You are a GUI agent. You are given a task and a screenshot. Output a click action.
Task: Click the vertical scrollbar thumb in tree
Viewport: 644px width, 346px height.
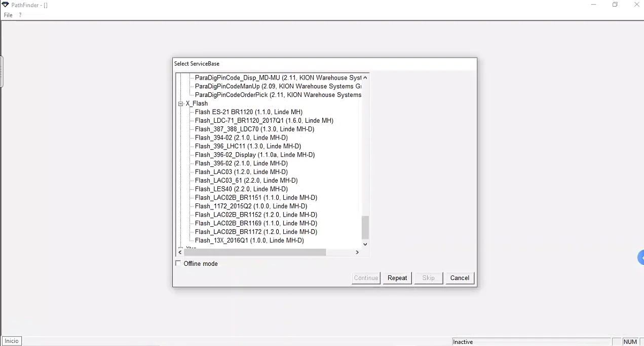365,227
